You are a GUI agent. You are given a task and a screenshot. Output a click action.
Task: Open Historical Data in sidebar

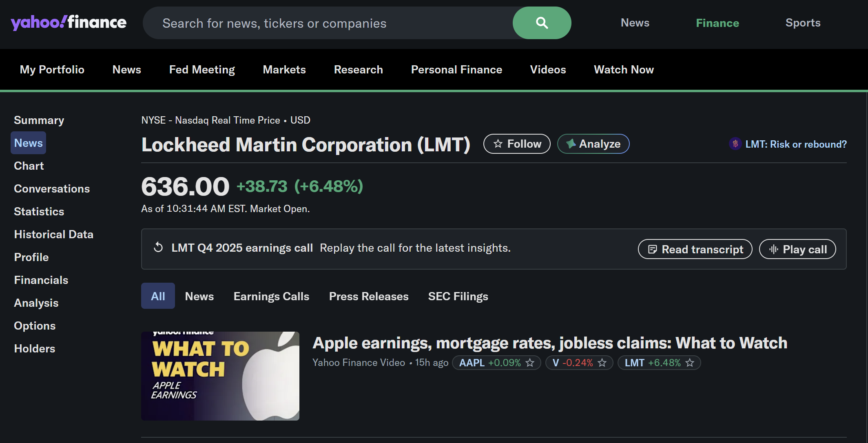53,234
